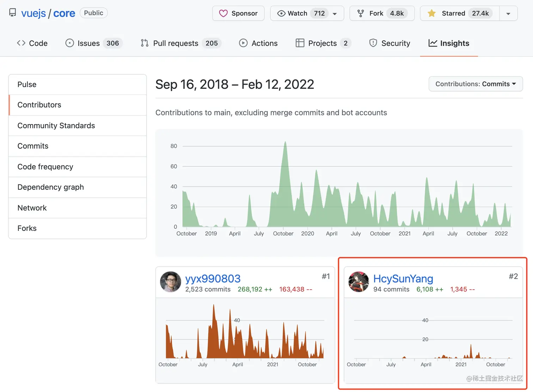Viewport: 533px width, 392px height.
Task: Open the Code tab
Action: click(x=32, y=43)
